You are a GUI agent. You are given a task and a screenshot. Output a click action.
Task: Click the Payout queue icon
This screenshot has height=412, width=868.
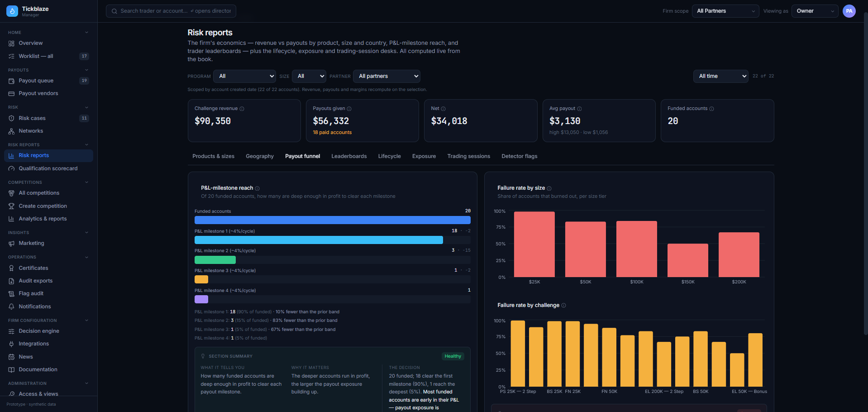[11, 81]
